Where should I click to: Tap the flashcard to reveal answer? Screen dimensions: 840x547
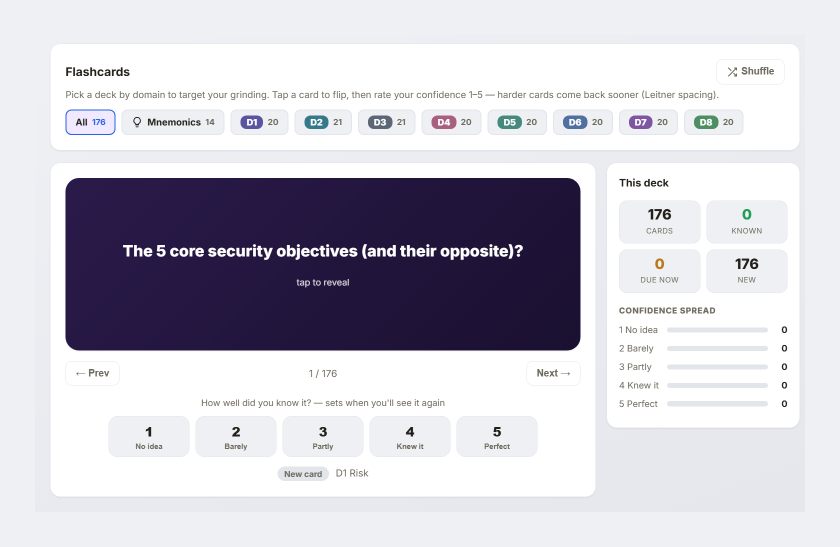pos(323,264)
